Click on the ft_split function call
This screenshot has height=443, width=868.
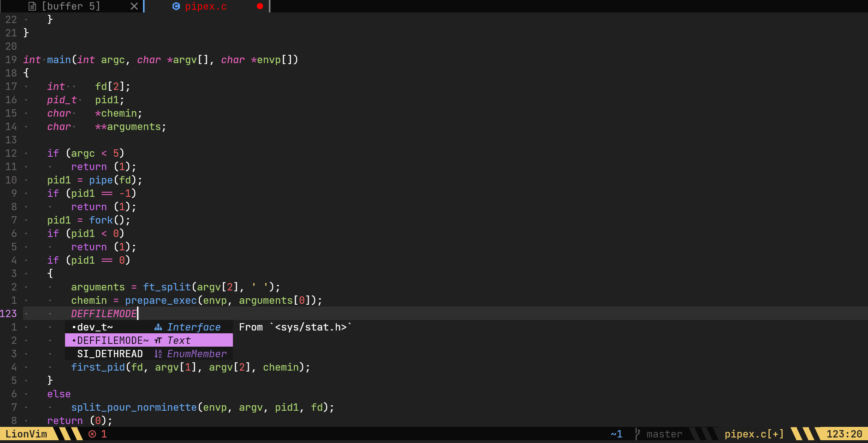[x=167, y=287]
